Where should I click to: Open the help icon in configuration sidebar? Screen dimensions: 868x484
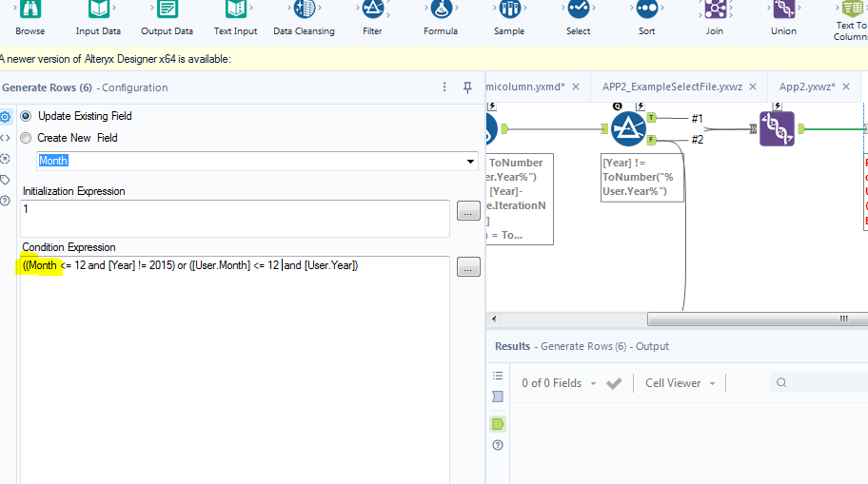click(x=6, y=201)
